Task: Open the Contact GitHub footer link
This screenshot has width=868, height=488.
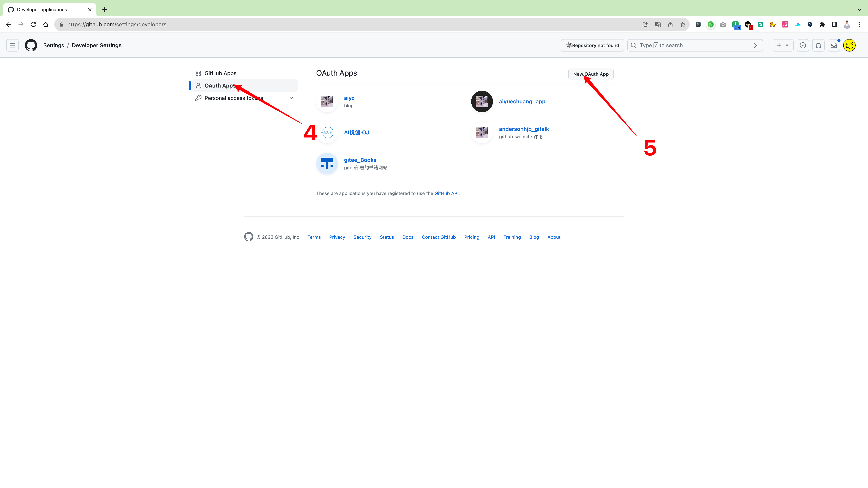Action: pyautogui.click(x=439, y=237)
